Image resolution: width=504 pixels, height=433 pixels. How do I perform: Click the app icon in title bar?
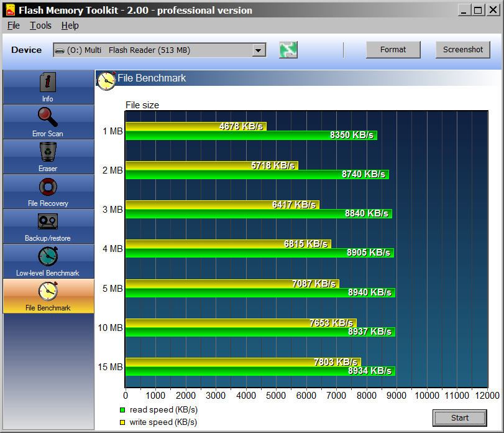pos(9,10)
